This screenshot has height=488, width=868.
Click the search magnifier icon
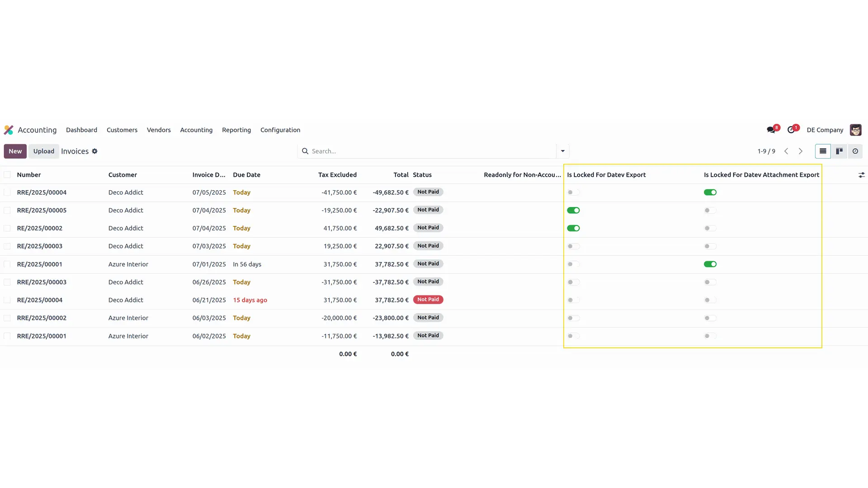click(305, 151)
